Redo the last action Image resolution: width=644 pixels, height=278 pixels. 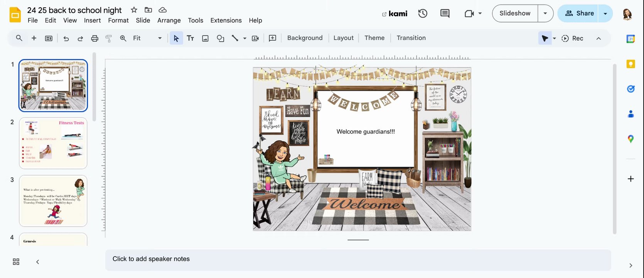pyautogui.click(x=80, y=38)
